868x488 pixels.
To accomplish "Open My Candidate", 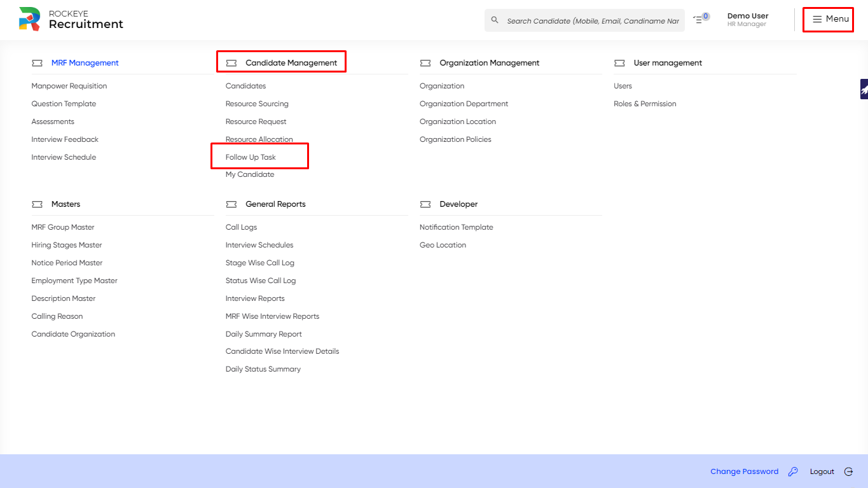I will tap(250, 174).
